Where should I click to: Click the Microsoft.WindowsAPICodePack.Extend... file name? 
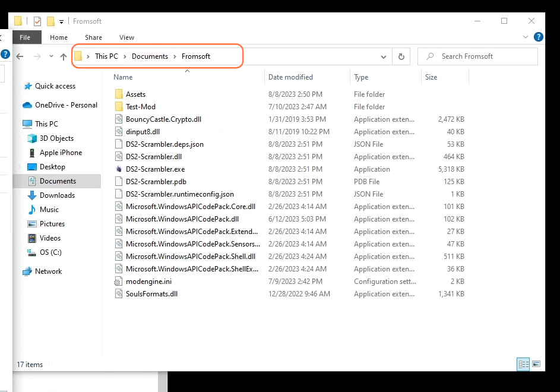pyautogui.click(x=192, y=232)
